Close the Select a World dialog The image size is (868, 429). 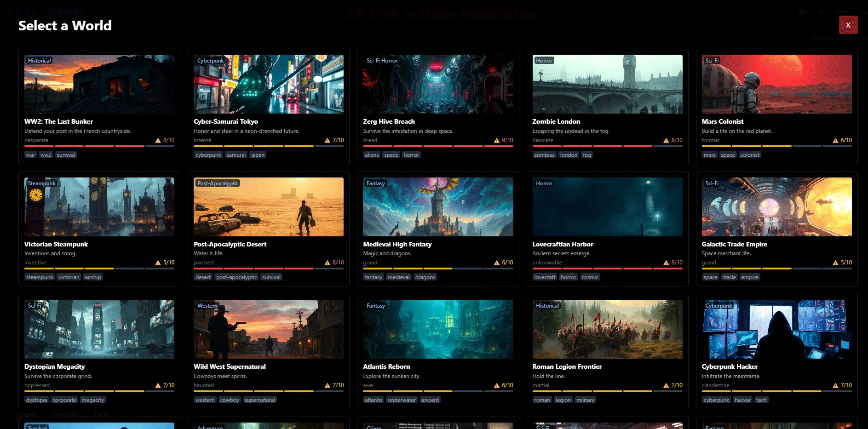[x=848, y=25]
